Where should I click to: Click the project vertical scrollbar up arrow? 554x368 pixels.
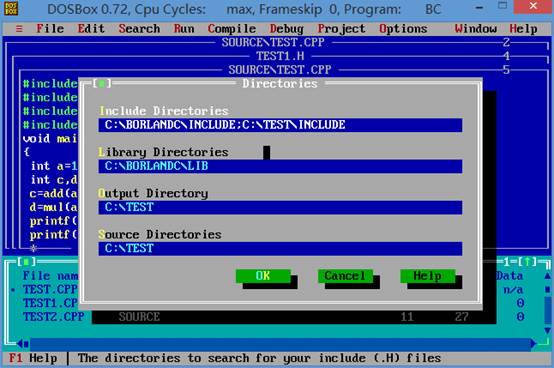coord(547,276)
